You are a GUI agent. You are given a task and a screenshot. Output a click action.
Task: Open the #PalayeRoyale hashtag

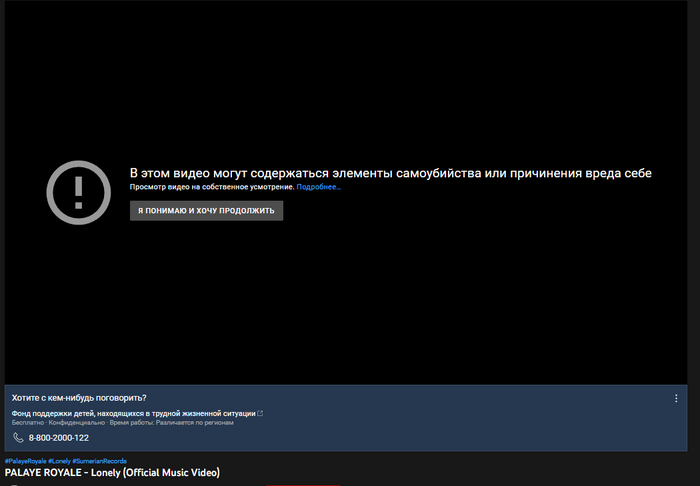point(25,461)
